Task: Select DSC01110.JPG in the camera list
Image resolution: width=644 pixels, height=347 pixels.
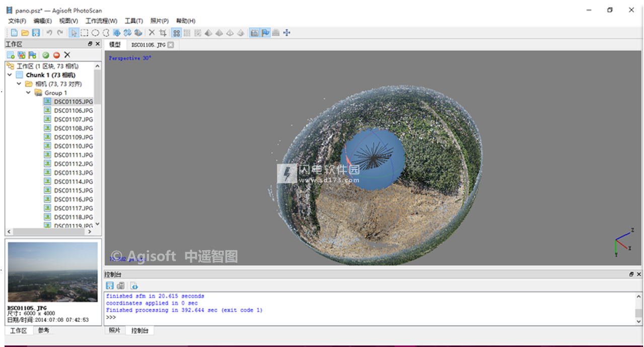Action: [74, 146]
